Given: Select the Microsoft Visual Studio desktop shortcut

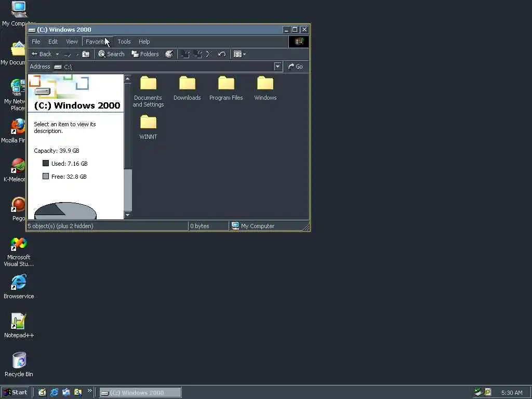Looking at the screenshot, I should (x=19, y=252).
